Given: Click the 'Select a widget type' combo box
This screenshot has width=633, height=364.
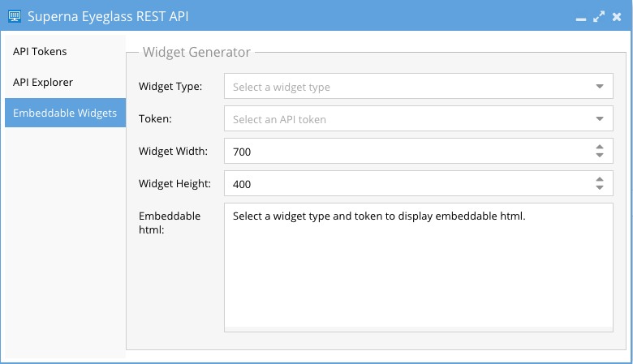Looking at the screenshot, I should point(406,87).
